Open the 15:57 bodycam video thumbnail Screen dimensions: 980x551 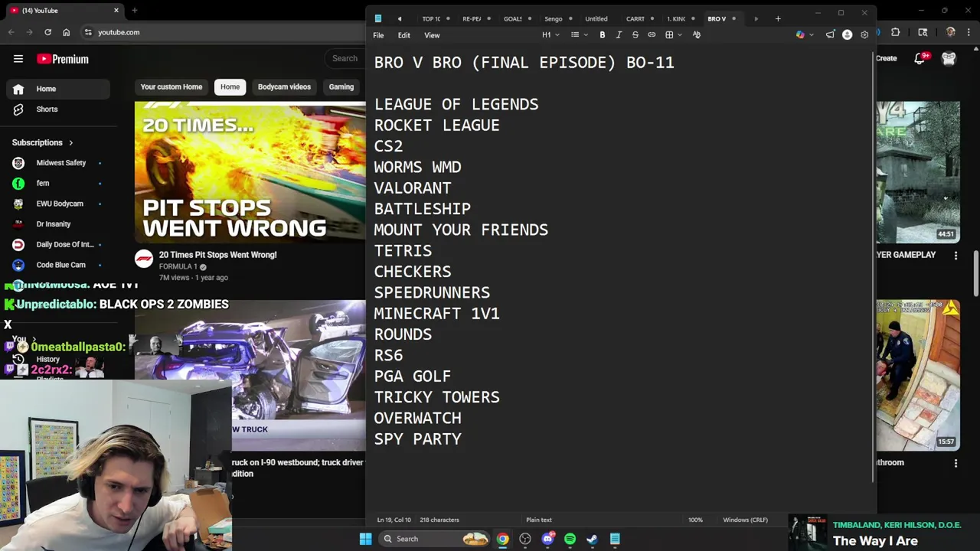click(918, 375)
